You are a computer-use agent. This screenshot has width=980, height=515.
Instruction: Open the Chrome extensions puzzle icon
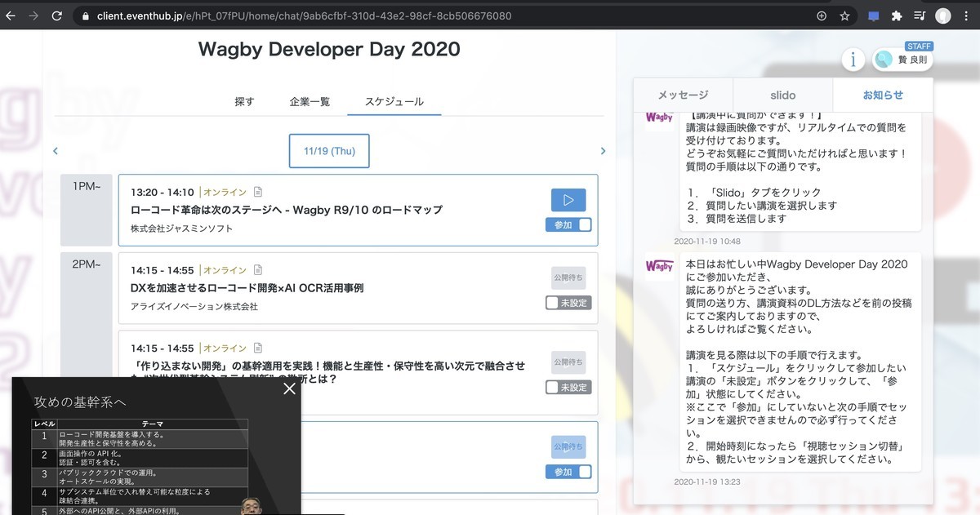(897, 16)
